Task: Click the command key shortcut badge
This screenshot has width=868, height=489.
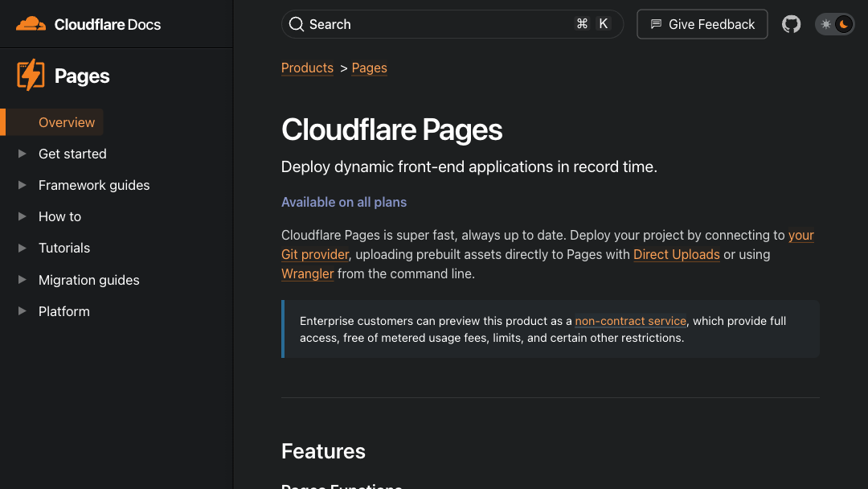Action: pos(582,24)
